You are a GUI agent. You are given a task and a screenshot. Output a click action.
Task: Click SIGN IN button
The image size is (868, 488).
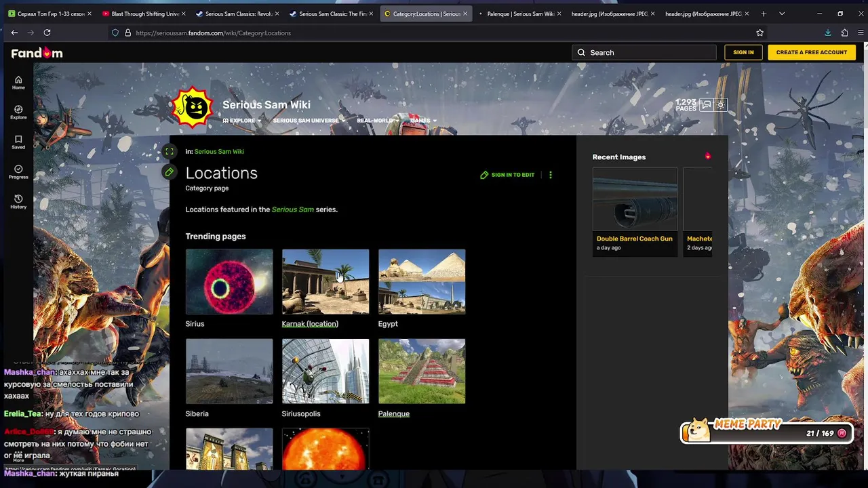pos(743,52)
